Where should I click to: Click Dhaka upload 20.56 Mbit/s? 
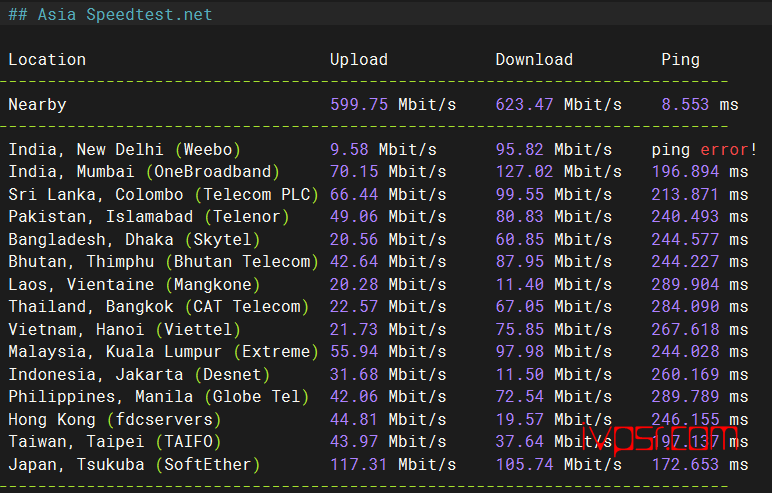[388, 239]
